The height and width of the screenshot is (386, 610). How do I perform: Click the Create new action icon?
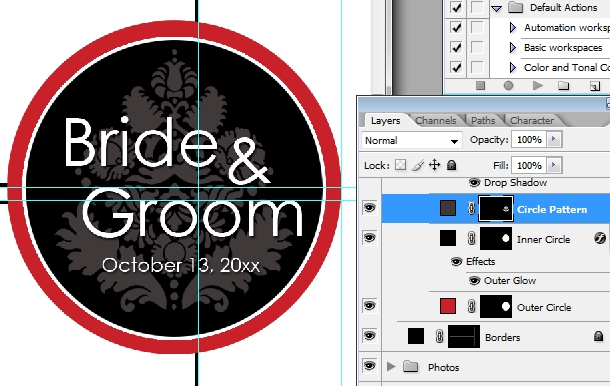595,86
